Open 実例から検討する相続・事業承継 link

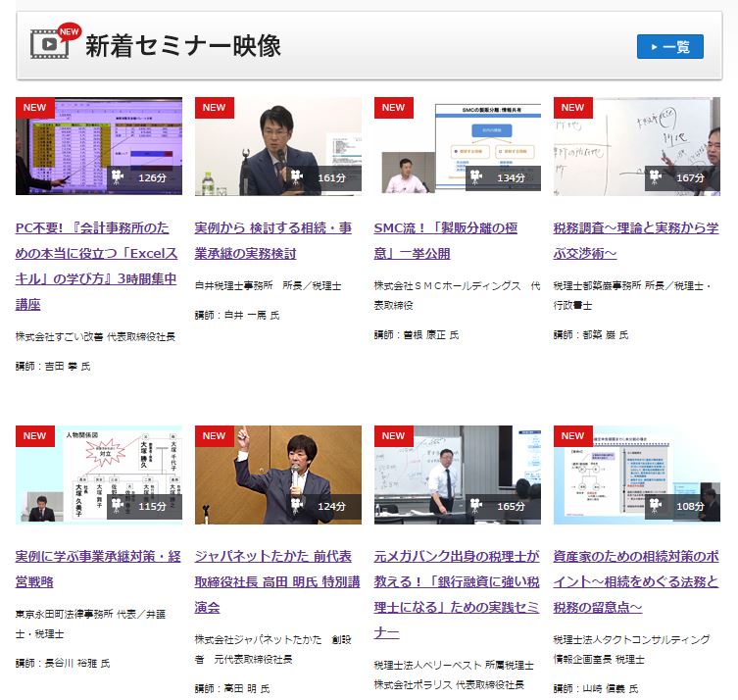[x=273, y=240]
